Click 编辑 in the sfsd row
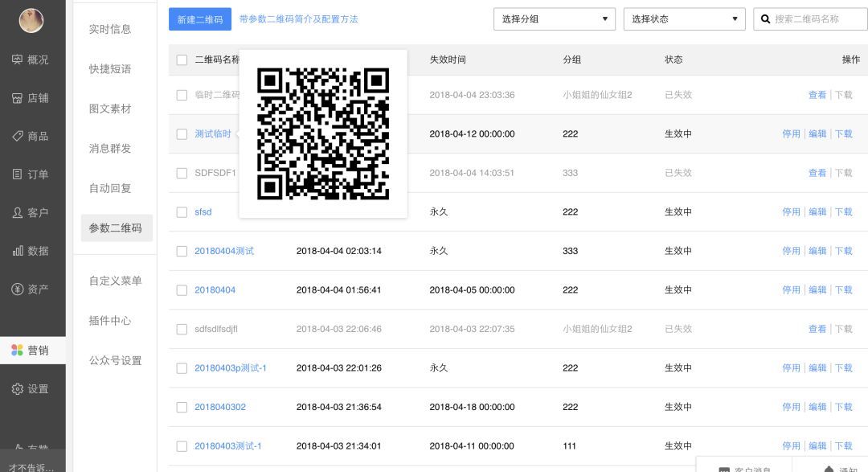Screen dimensions: 868x472 (817, 212)
